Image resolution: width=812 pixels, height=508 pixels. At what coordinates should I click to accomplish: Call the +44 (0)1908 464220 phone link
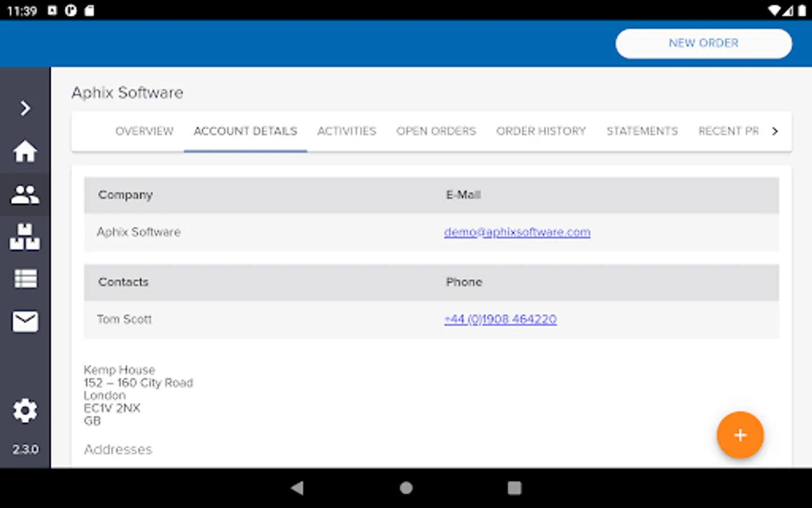(500, 319)
